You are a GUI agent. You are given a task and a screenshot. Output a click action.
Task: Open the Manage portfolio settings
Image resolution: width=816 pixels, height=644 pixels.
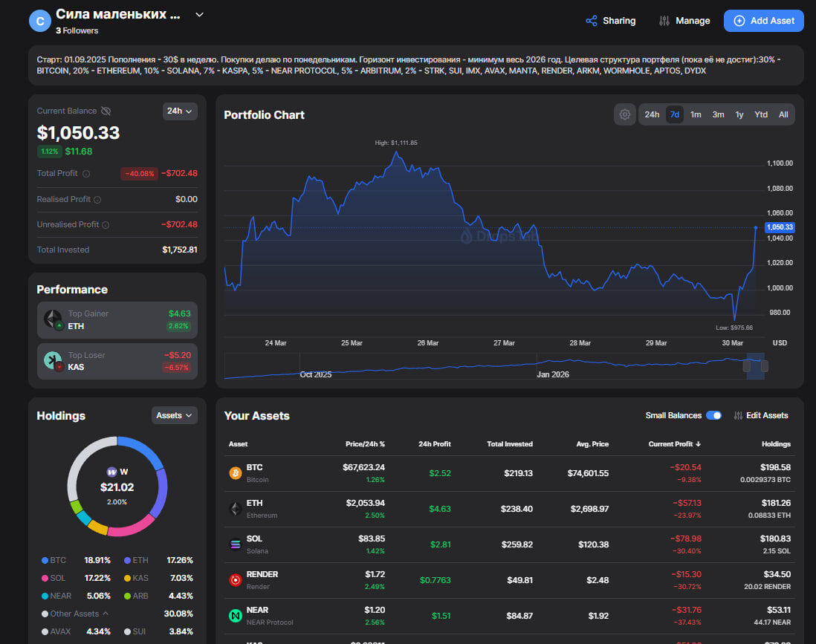click(x=684, y=21)
